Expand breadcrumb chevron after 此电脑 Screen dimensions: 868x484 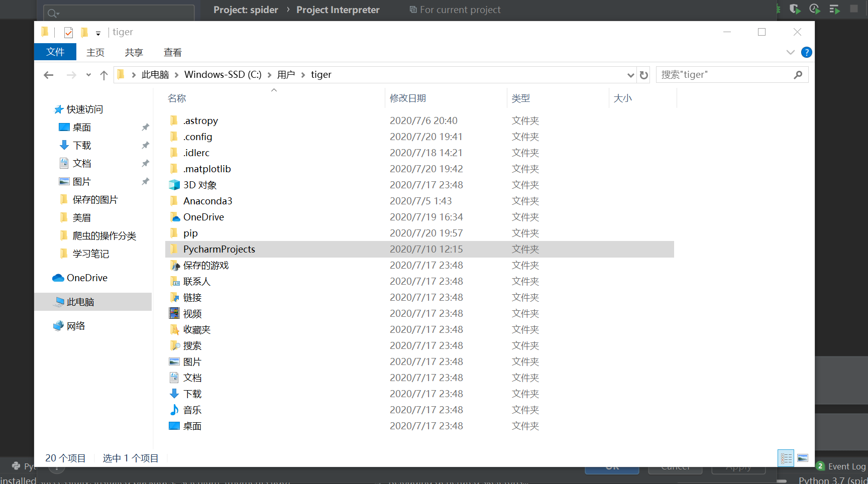coord(176,75)
